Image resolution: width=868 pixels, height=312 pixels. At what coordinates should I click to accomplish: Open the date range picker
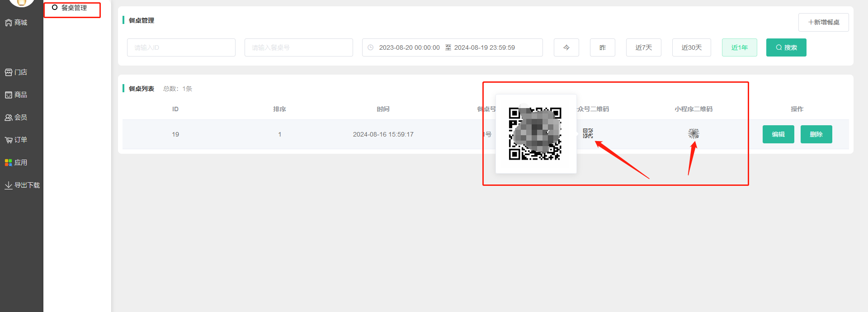tap(452, 47)
